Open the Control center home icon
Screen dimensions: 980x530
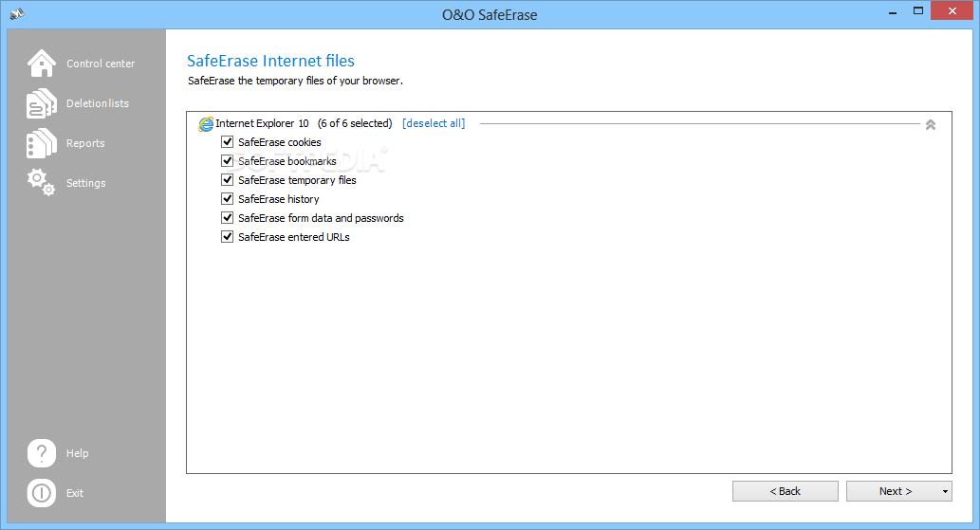coord(41,64)
